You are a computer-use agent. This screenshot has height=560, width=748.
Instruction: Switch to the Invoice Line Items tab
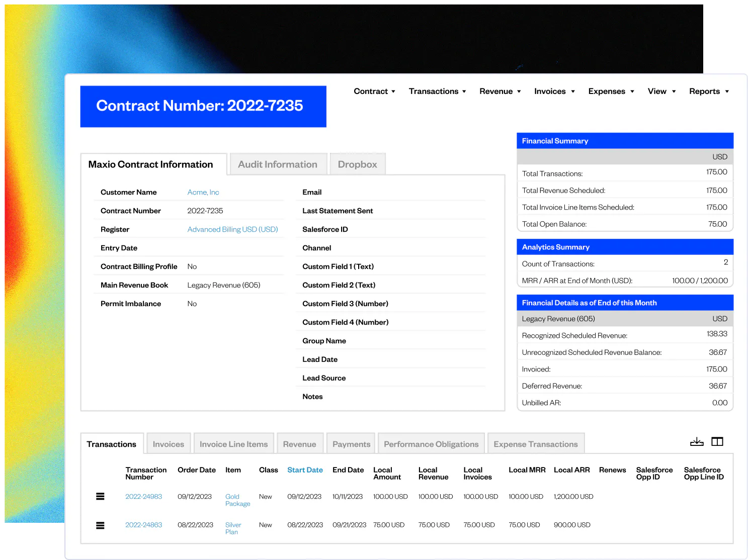point(233,444)
